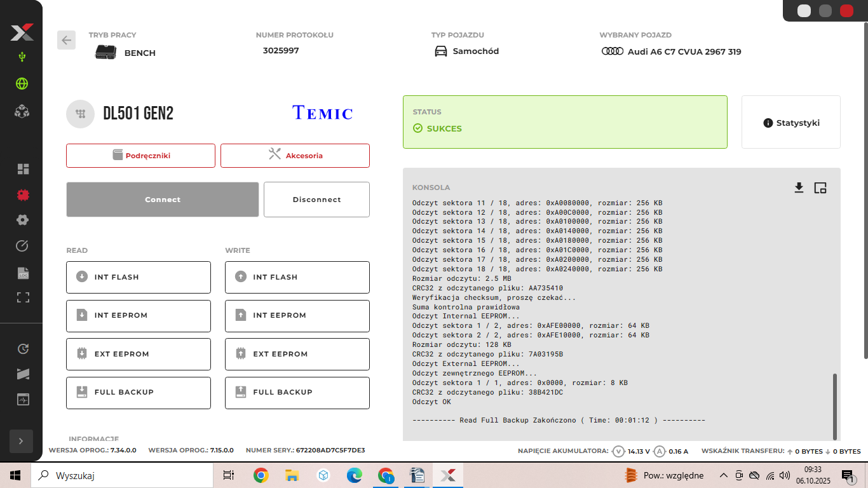Open Akcesoria accessories
This screenshot has width=868, height=488.
click(295, 156)
